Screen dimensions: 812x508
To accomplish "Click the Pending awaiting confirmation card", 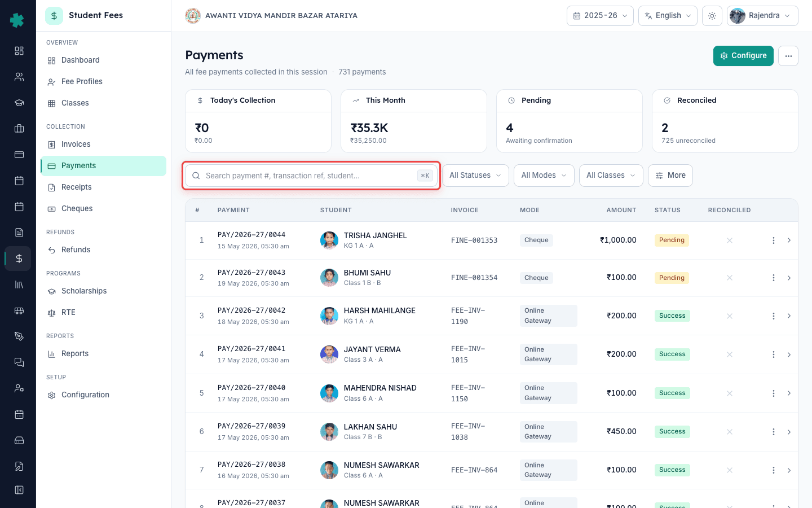I will tap(570, 121).
